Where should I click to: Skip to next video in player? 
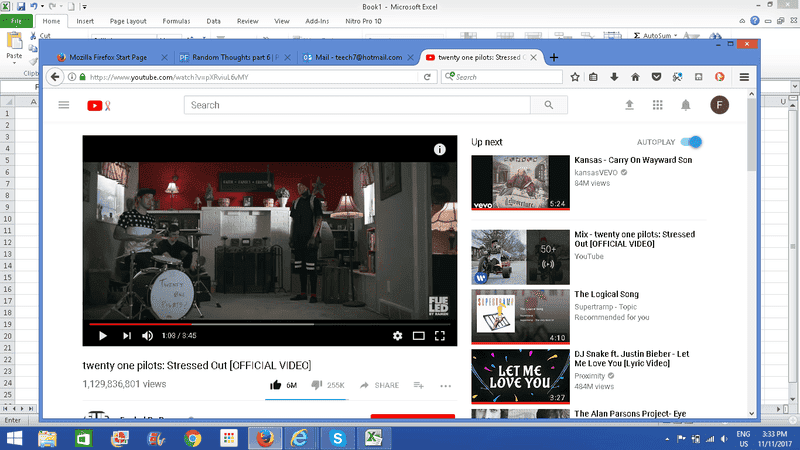(x=127, y=336)
